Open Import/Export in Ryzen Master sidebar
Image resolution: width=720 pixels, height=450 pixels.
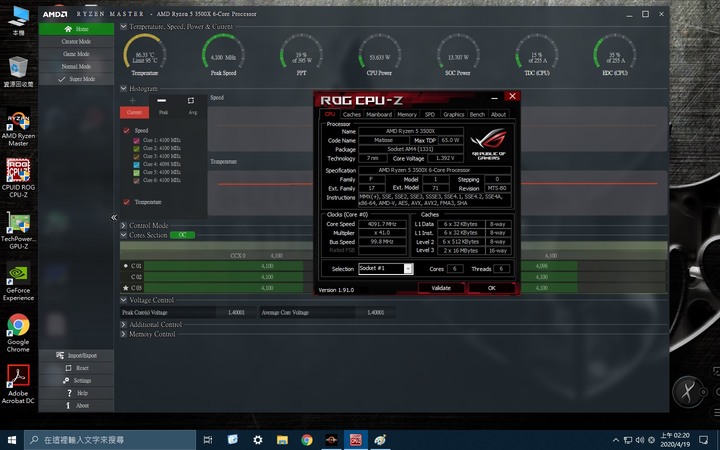tap(76, 355)
